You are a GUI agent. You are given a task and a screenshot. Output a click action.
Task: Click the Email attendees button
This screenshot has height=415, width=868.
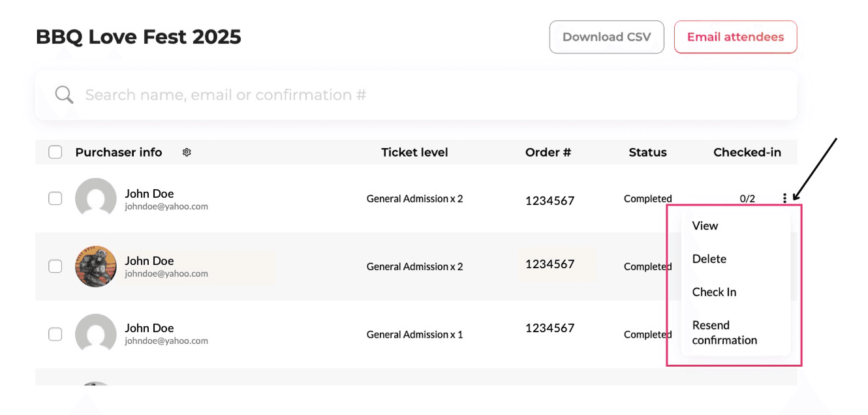735,37
